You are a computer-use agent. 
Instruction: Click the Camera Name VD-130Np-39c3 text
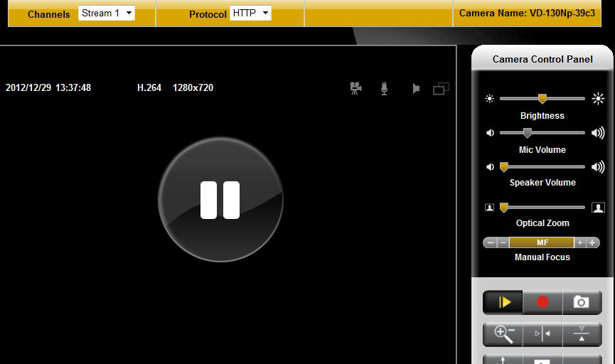tap(527, 14)
